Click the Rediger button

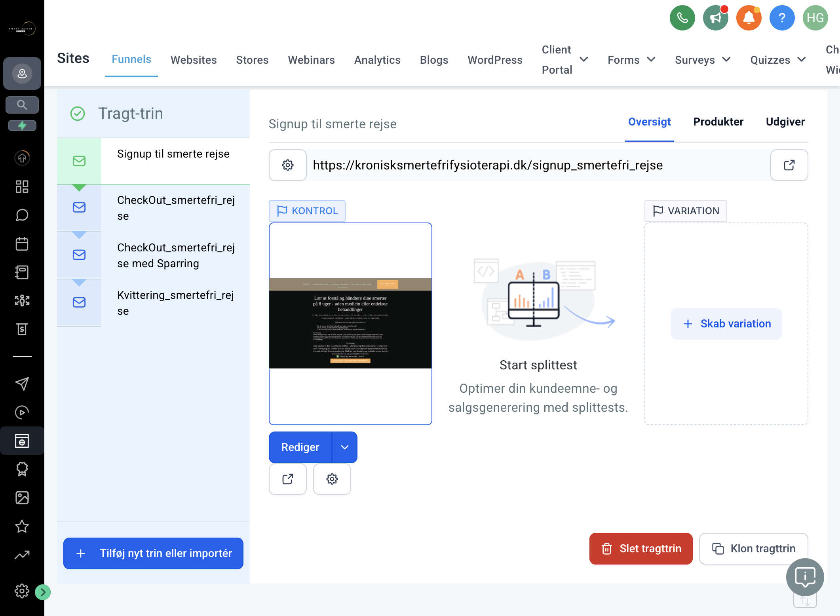(300, 447)
